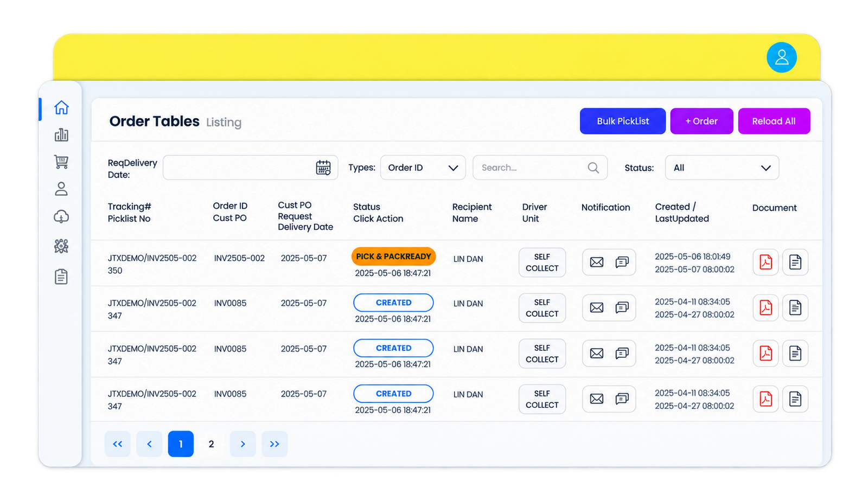The image size is (868, 488).
Task: Click CREATED status in second table row
Action: [394, 303]
